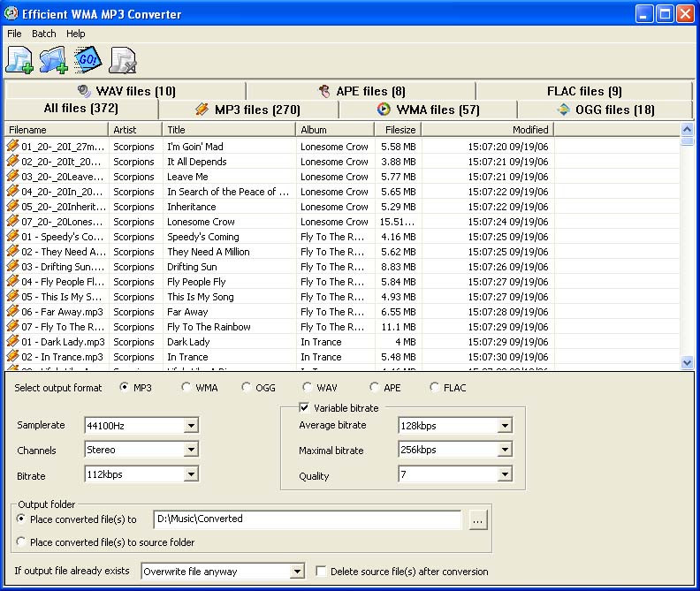Open the Help menu
This screenshot has height=591, width=700.
[75, 34]
